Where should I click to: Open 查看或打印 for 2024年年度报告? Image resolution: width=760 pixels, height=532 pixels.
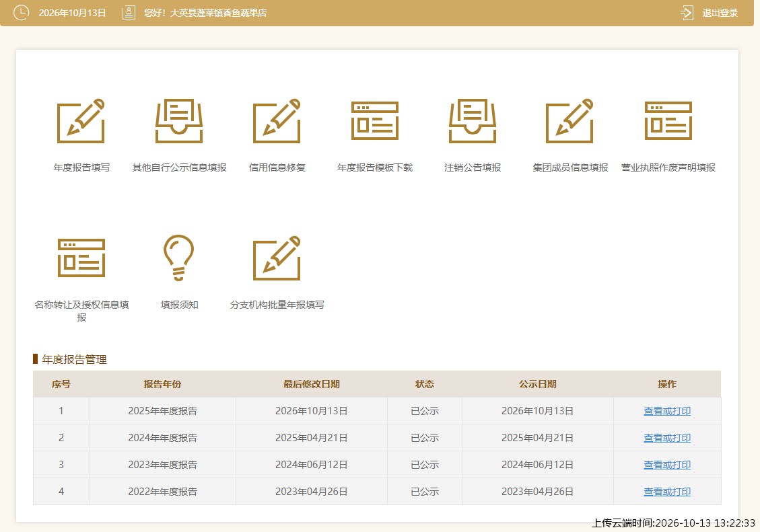coord(667,438)
